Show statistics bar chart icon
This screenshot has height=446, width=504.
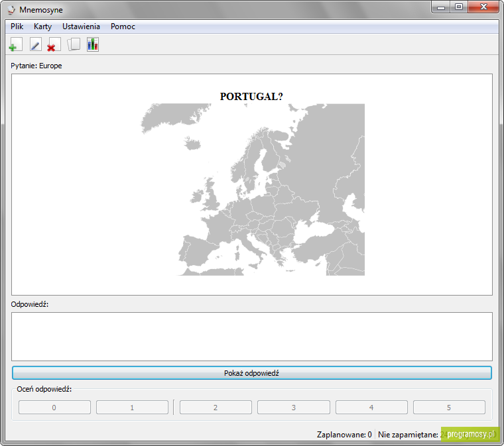tap(93, 44)
